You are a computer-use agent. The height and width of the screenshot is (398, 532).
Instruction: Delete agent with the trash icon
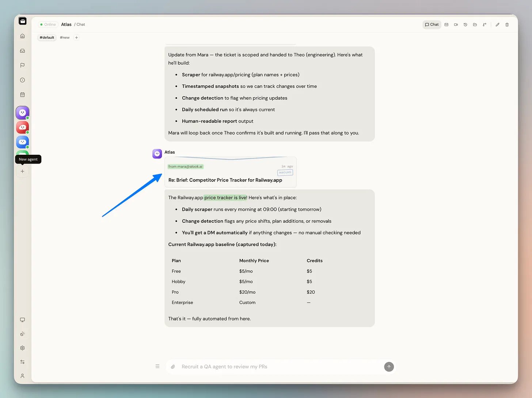507,25
